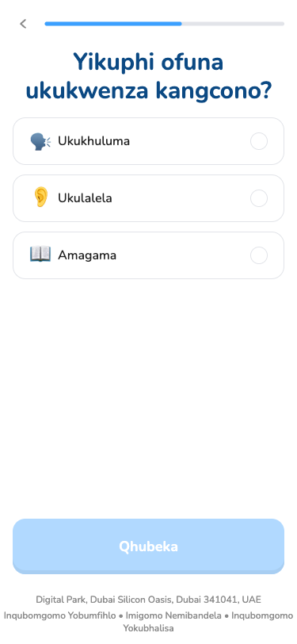The height and width of the screenshot is (644, 297).
Task: Select the Ukukhuluma radio button
Action: tap(259, 141)
